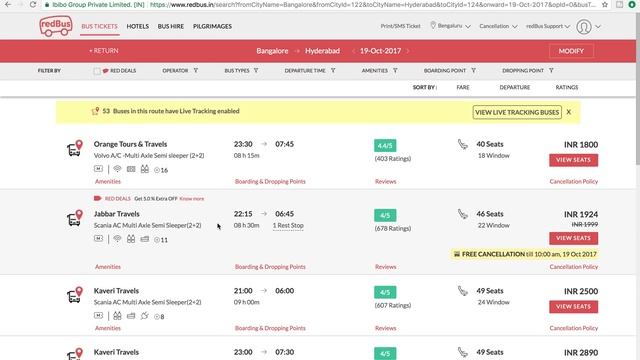Sort results by Fare

[463, 87]
